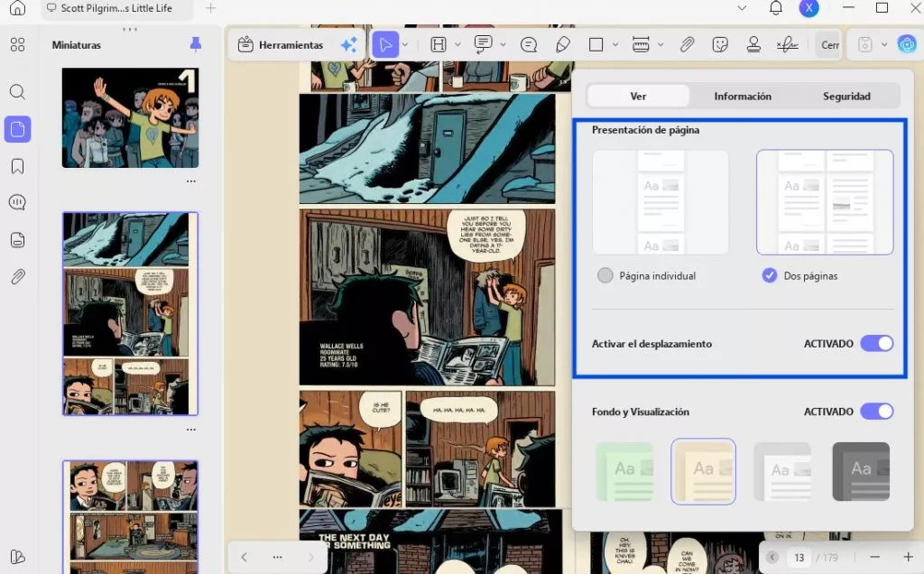Expand the rectangle shape dropdown arrow
Screen dimensions: 924x574
(614, 45)
